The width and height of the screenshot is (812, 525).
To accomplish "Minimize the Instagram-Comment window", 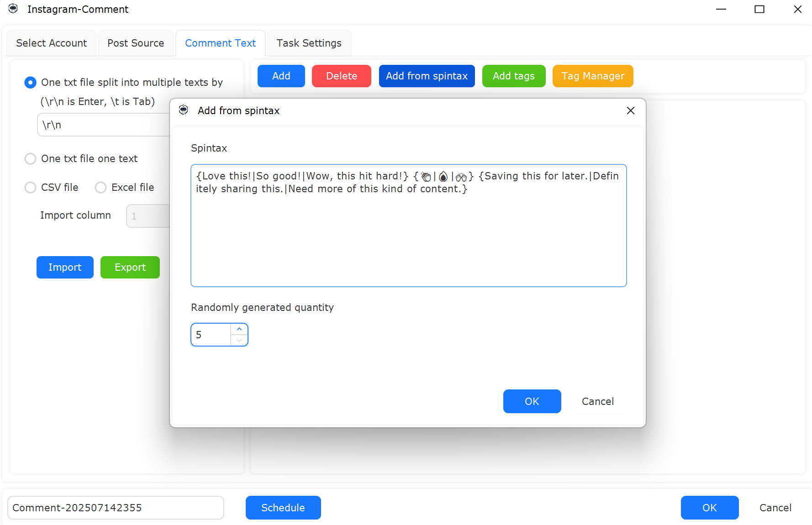I will point(721,9).
